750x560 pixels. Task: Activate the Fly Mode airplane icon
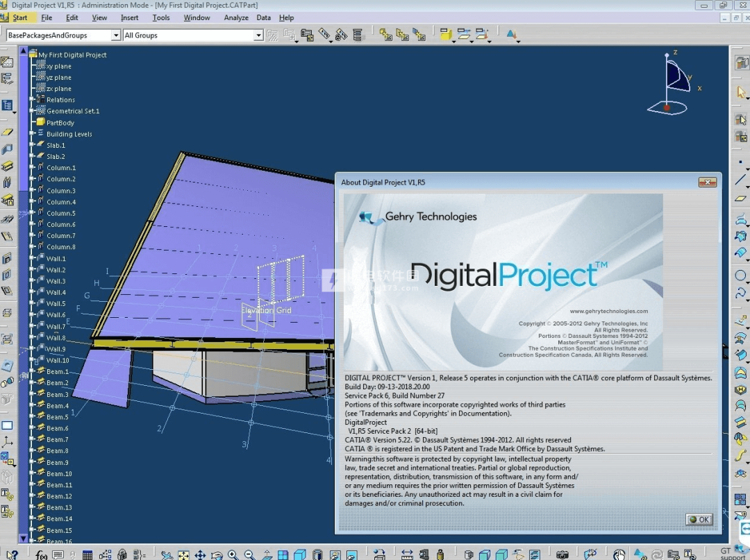tap(167, 554)
